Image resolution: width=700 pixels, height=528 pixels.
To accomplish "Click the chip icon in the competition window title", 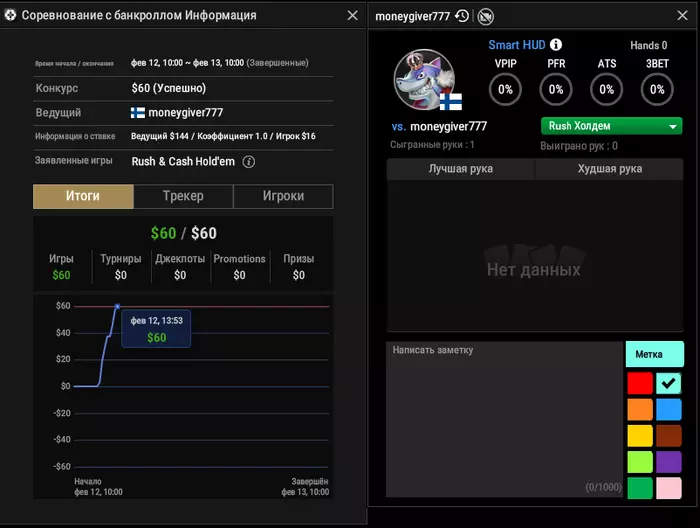I will 10,15.
